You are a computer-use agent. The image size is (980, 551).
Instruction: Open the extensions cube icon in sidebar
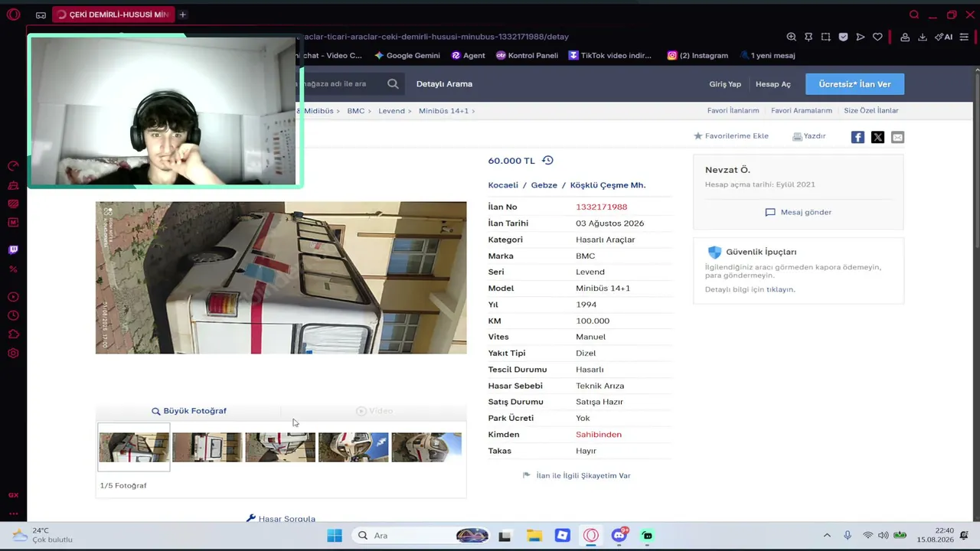[13, 334]
